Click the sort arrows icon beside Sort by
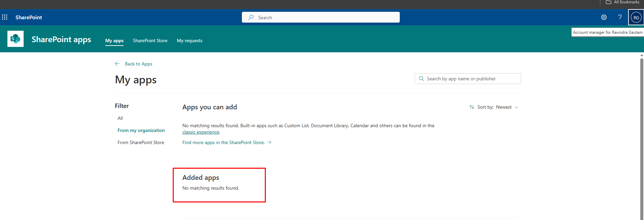The width and height of the screenshot is (644, 220). tap(472, 107)
